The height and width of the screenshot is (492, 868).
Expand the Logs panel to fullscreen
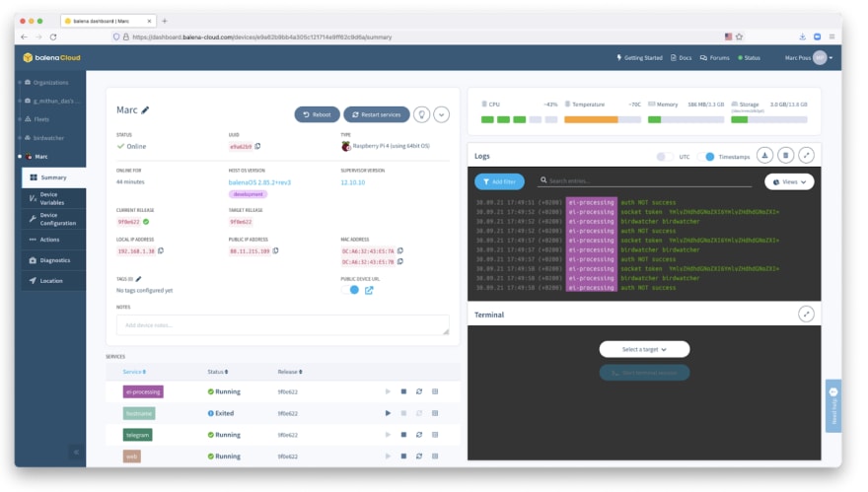coord(807,156)
